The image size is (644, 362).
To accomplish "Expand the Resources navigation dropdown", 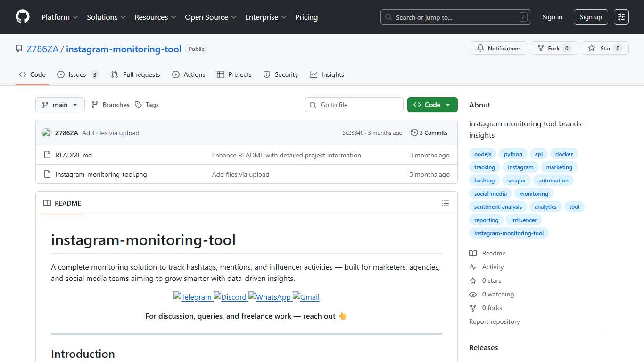I will point(155,17).
